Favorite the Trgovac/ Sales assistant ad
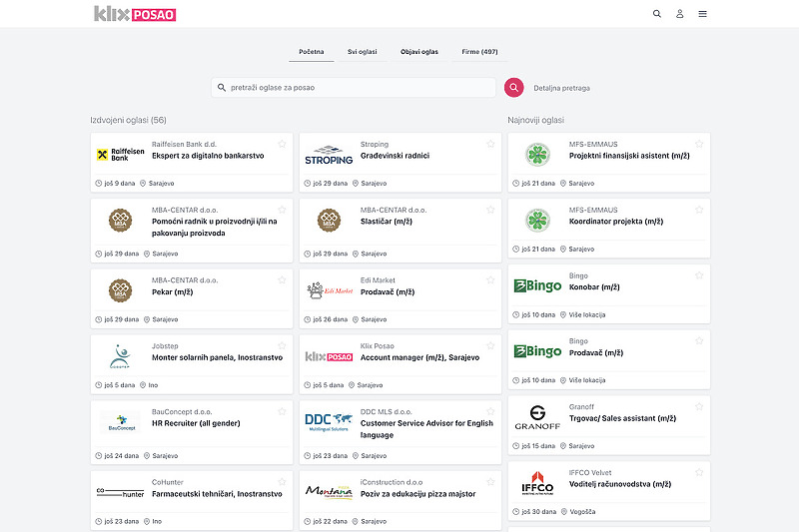 699,406
